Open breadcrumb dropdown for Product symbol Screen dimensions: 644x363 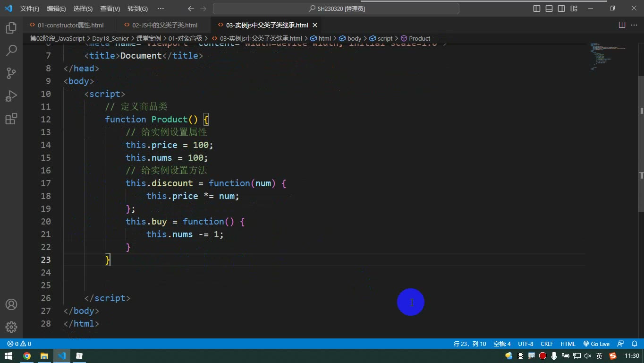[x=415, y=38]
